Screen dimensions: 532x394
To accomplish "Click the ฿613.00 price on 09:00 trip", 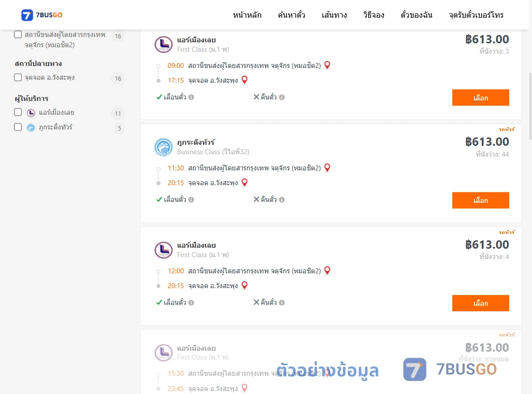I will tap(487, 39).
